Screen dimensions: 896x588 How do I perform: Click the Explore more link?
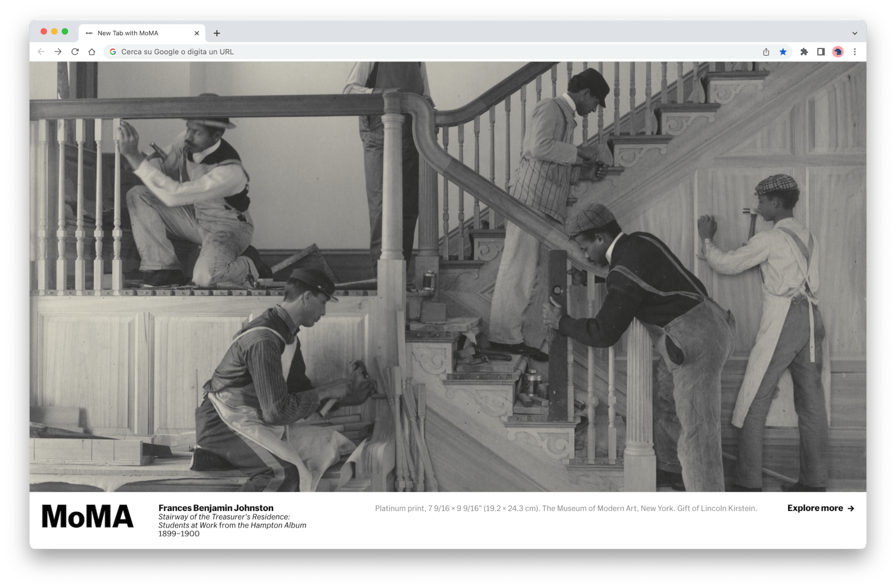pyautogui.click(x=821, y=508)
